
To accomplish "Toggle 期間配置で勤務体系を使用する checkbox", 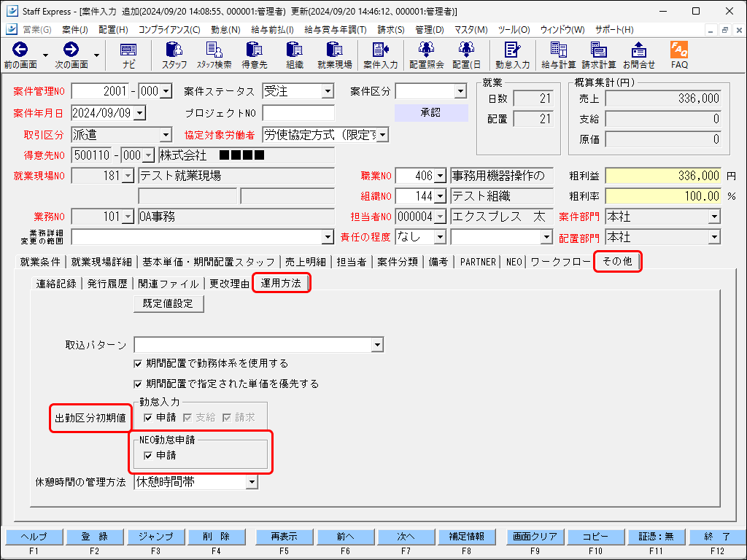I will 138,364.
